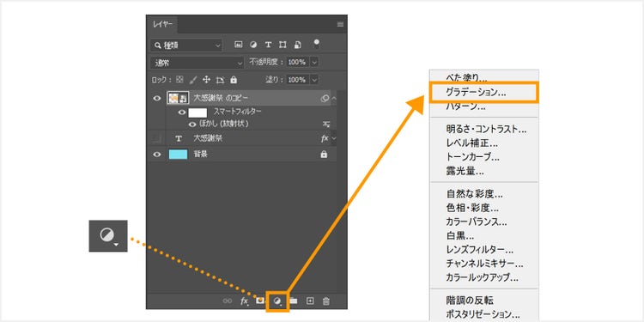Filter layers by pixel layer type
644x322 pixels.
coord(238,45)
